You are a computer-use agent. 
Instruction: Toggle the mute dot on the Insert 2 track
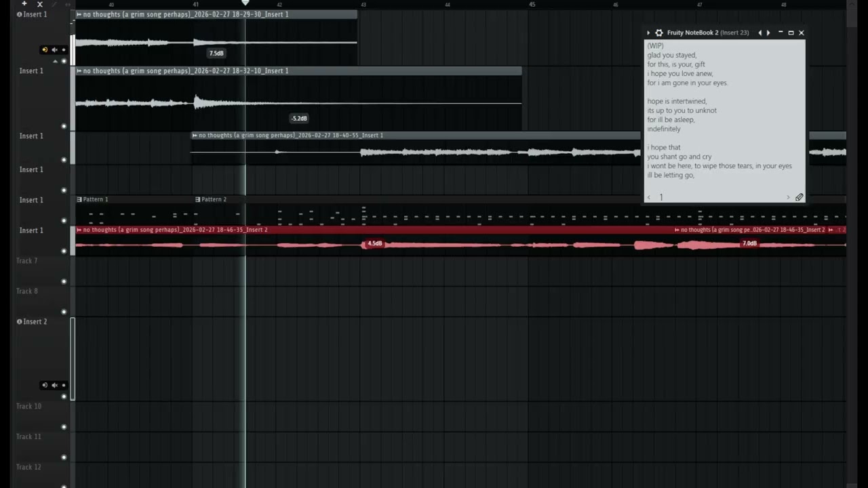click(64, 396)
